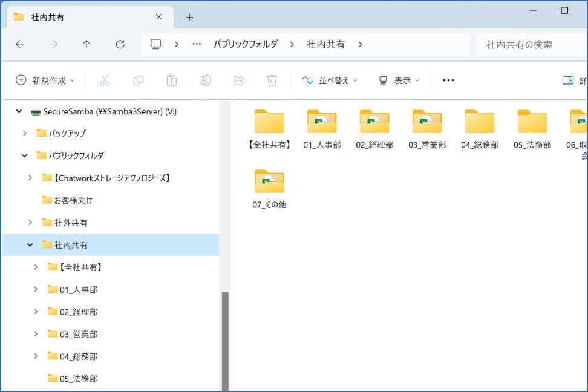Click the 社内共有の検索 search box
The image size is (588, 392).
tap(532, 44)
